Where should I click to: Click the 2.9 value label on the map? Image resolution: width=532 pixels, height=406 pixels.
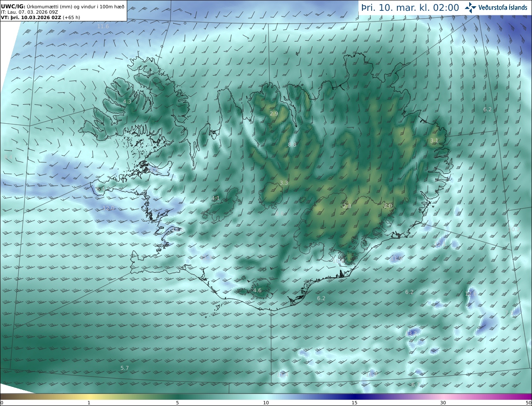[x=274, y=113]
